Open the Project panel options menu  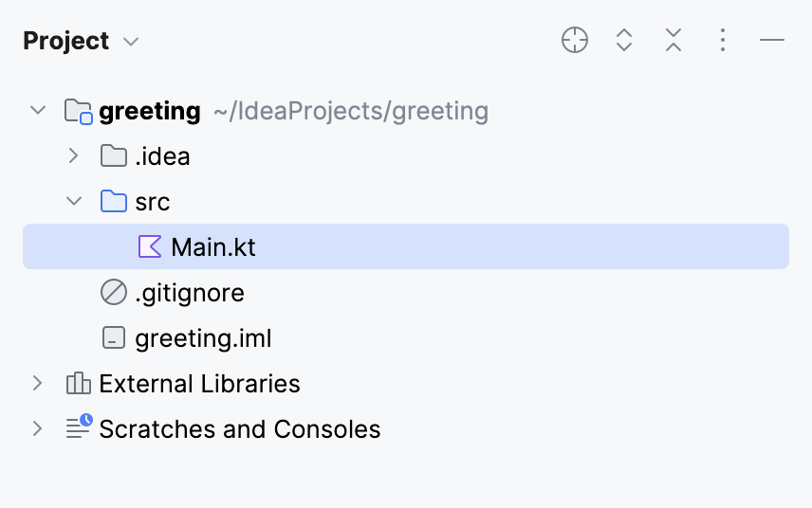(723, 40)
